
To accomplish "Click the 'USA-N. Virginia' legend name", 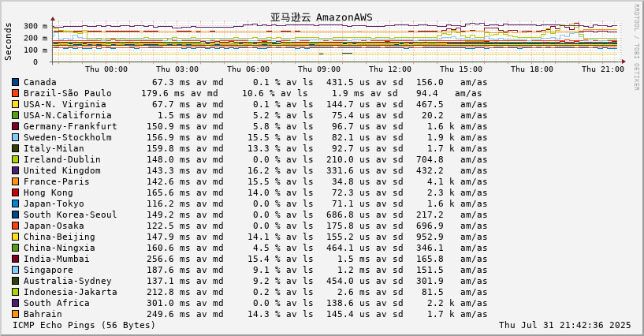I will [65, 104].
